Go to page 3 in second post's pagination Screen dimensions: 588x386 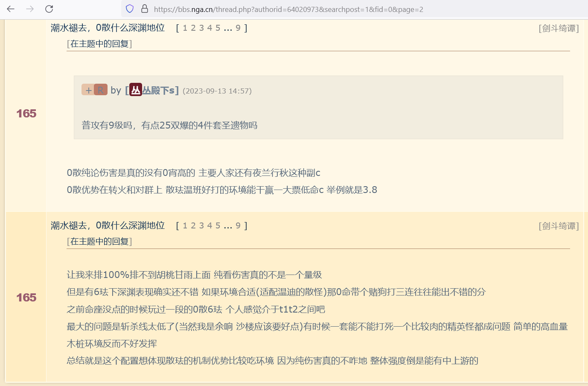[x=201, y=226]
